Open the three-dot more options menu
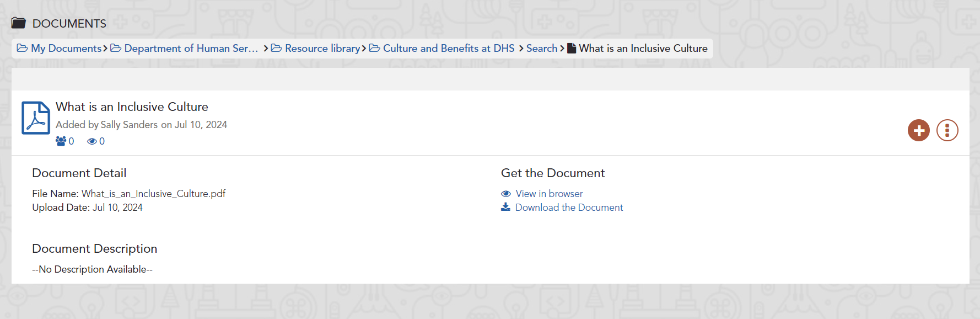Image resolution: width=980 pixels, height=319 pixels. 947,130
